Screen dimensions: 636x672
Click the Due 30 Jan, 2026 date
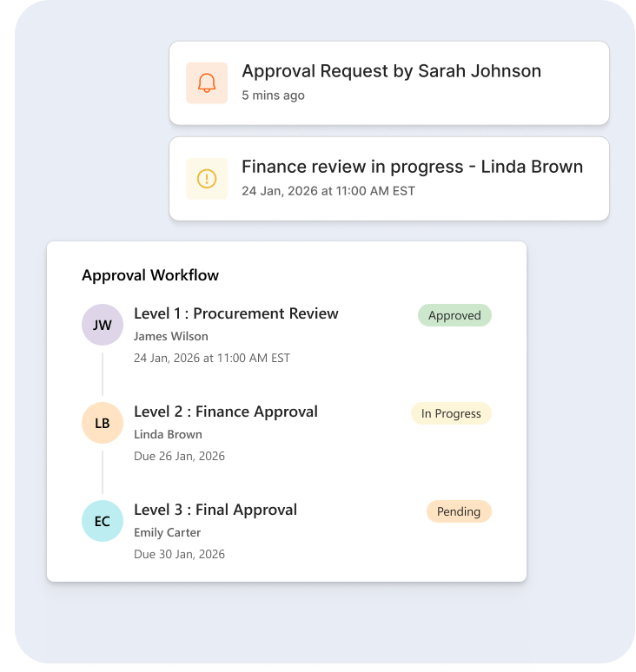click(x=179, y=554)
